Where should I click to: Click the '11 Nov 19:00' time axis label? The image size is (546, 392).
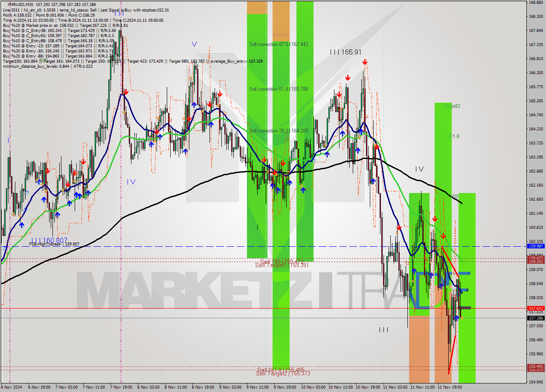(450, 387)
